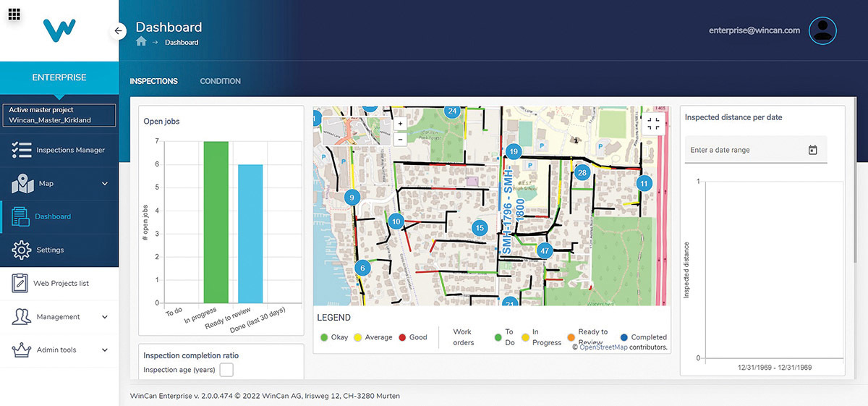The image size is (868, 406).
Task: Select map cluster marker 9
Action: click(x=352, y=197)
